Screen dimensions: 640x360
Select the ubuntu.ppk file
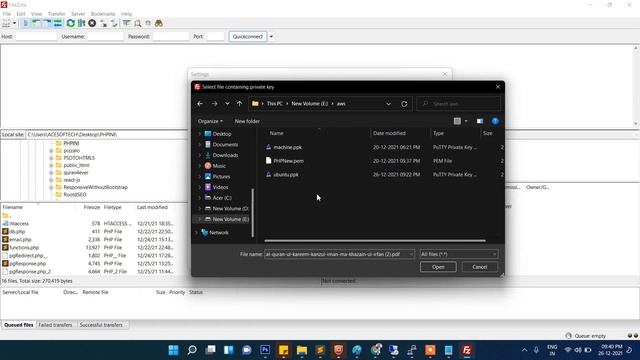tap(286, 175)
